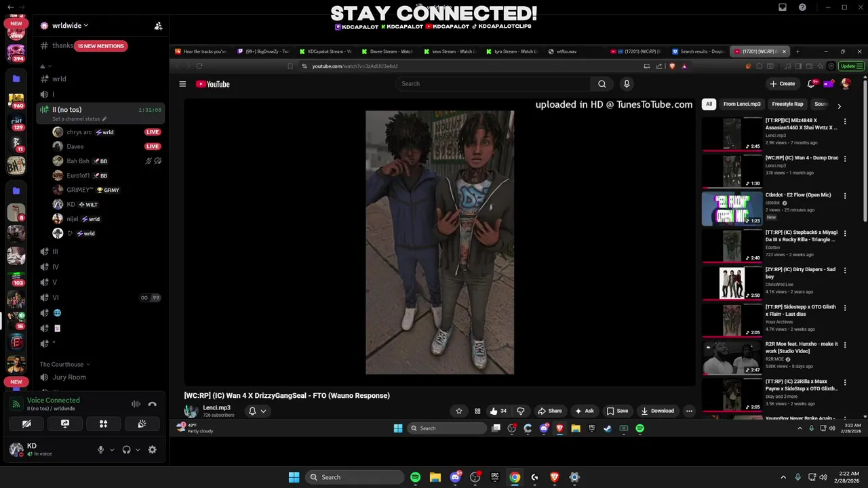Turn on Discord camera button

[x=26, y=424]
